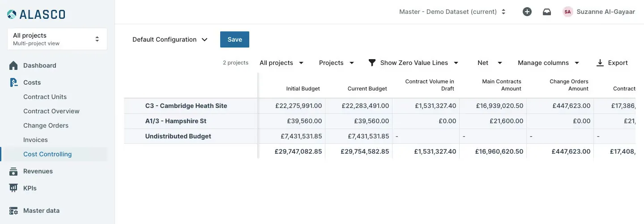Click the Costs section icon
Viewport: 644px width, 224px height.
pyautogui.click(x=13, y=82)
